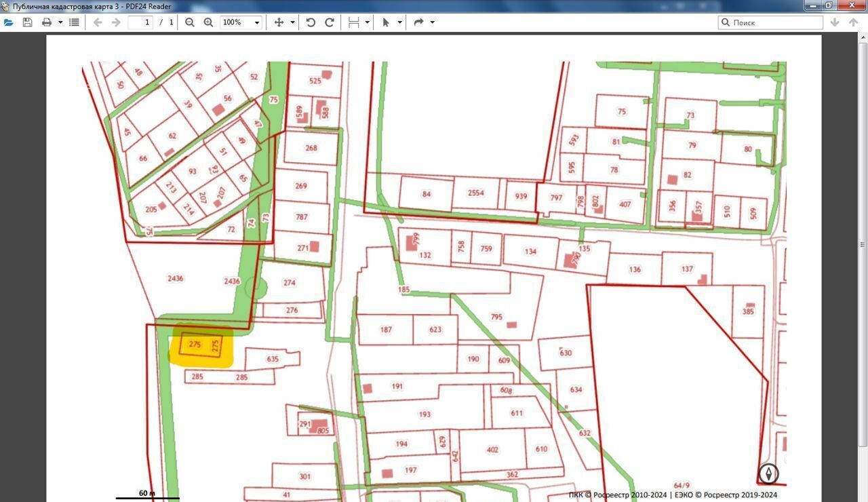Click the 60 m scale bar label

click(x=146, y=493)
